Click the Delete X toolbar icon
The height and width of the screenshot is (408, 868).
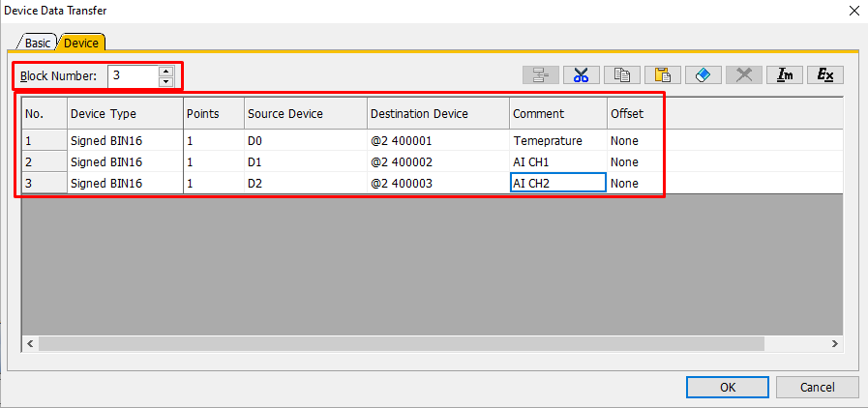744,75
